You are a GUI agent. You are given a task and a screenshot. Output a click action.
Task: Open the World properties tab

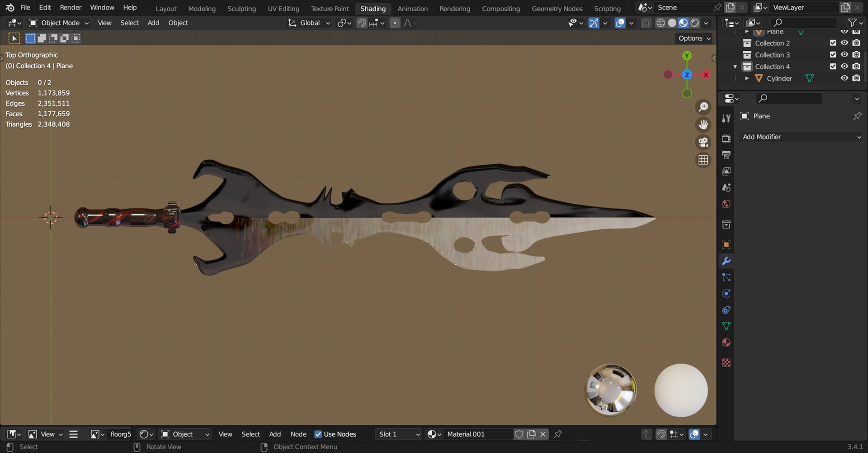click(726, 204)
